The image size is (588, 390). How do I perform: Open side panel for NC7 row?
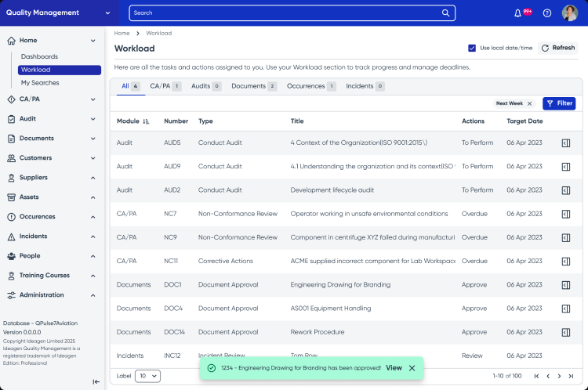pos(566,214)
